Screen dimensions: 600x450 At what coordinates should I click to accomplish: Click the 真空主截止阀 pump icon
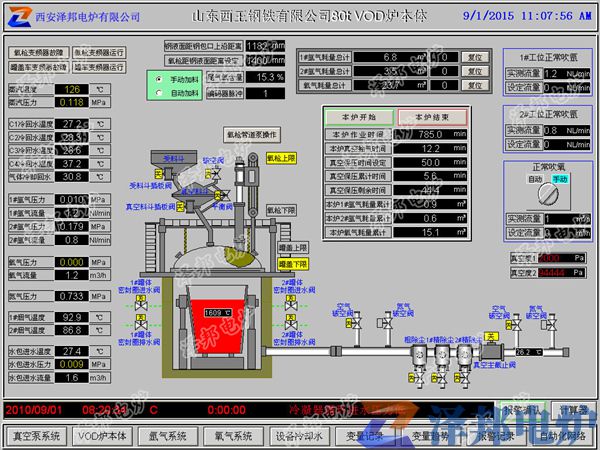click(492, 351)
